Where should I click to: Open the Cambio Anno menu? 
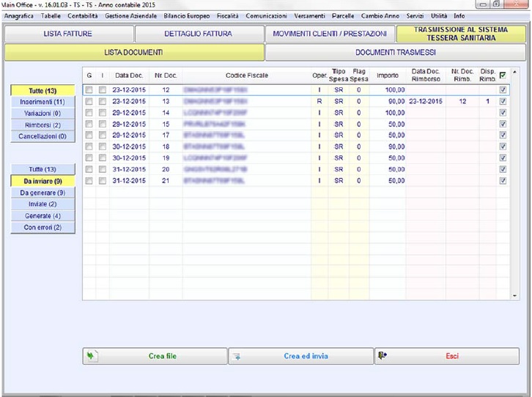point(380,16)
